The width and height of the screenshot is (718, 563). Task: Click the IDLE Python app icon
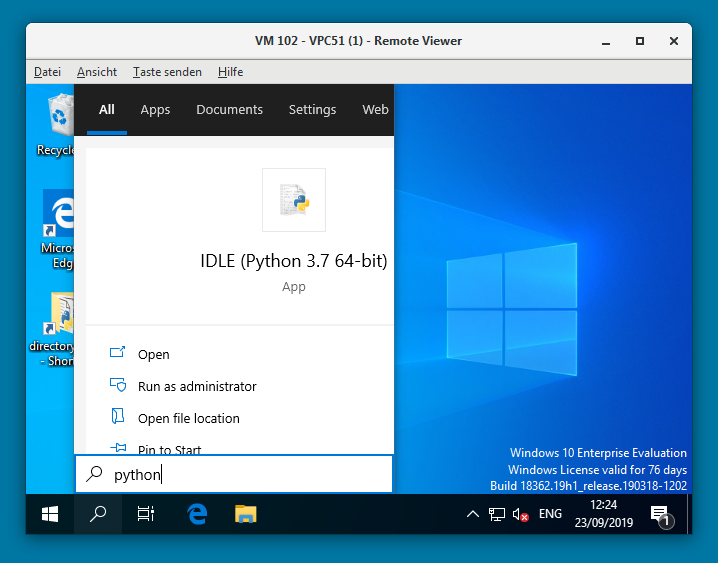click(294, 200)
